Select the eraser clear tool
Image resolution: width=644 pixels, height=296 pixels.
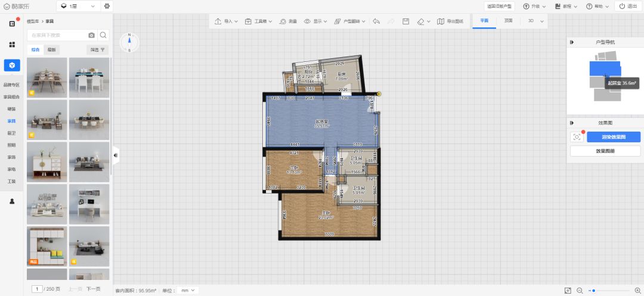(x=420, y=21)
